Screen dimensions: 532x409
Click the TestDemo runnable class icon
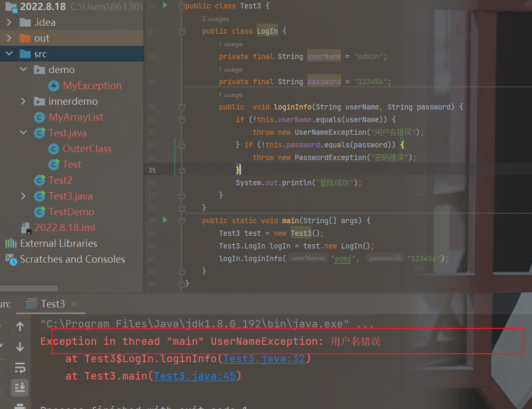click(x=39, y=212)
